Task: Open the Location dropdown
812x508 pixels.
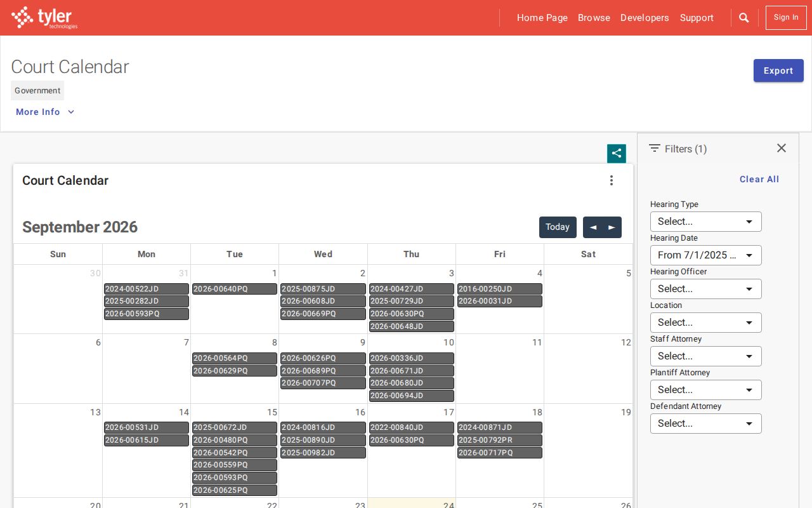Action: point(706,323)
